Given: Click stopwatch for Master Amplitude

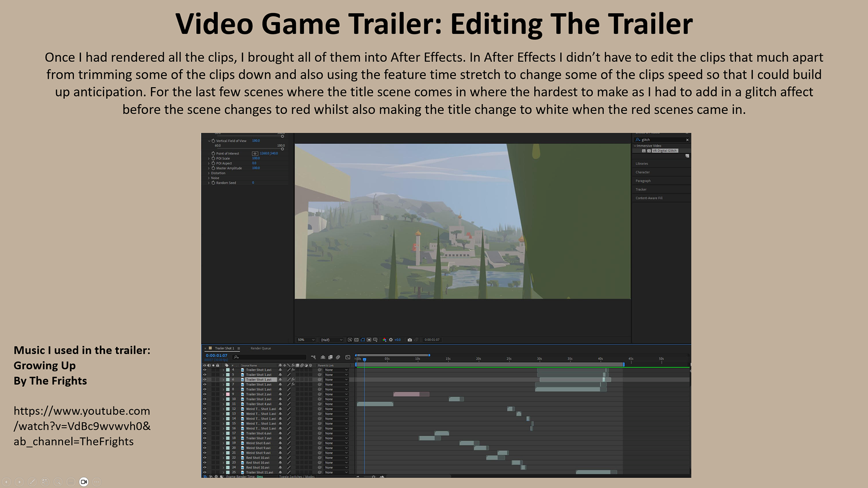Looking at the screenshot, I should pyautogui.click(x=213, y=168).
